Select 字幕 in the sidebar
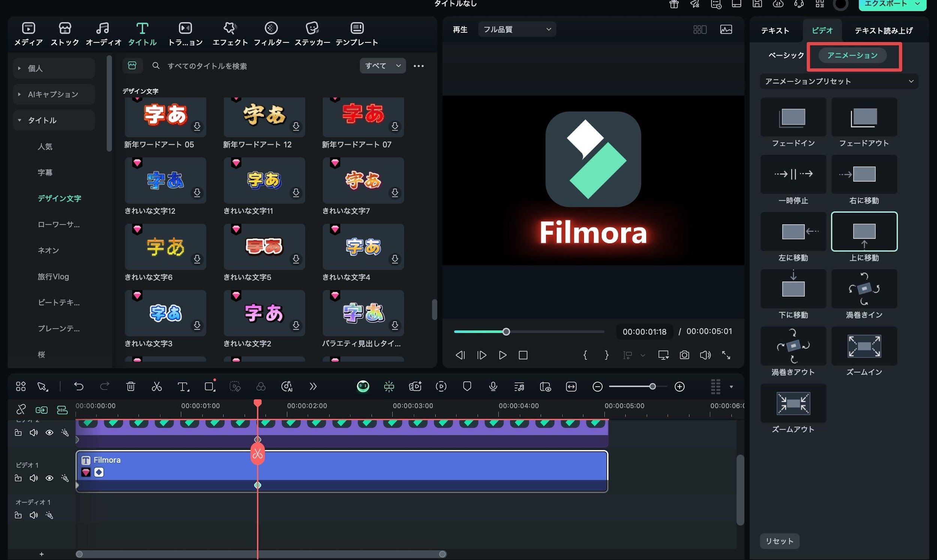The height and width of the screenshot is (560, 937). click(45, 172)
